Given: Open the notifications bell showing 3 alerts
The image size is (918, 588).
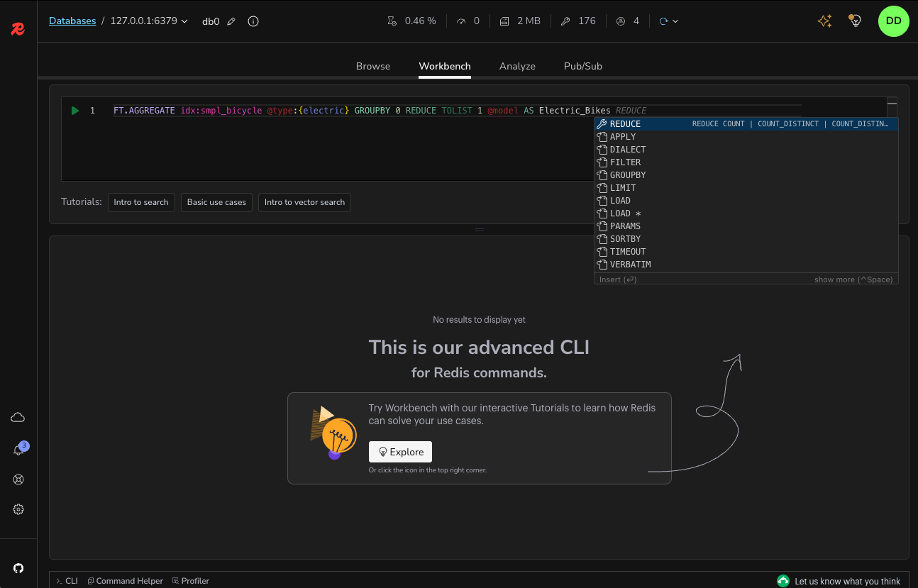Looking at the screenshot, I should point(18,450).
